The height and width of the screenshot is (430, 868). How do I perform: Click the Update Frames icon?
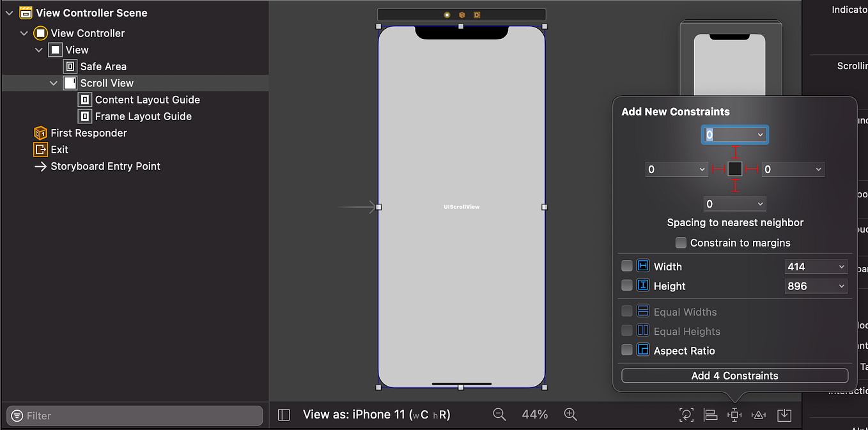686,415
